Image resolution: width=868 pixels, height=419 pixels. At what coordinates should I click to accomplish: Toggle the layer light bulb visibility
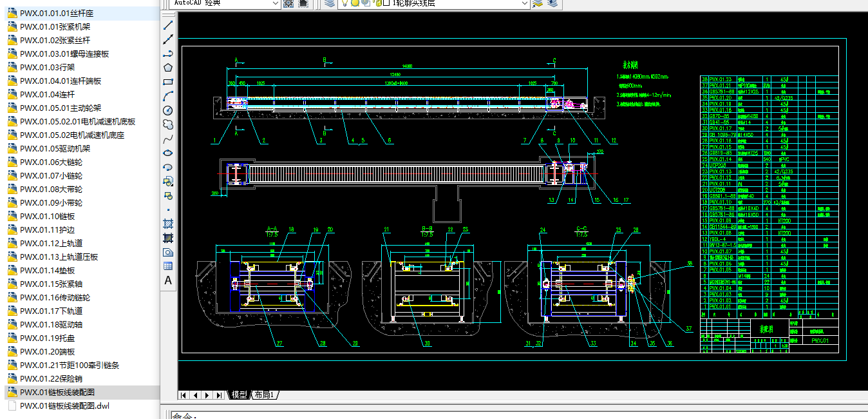pyautogui.click(x=345, y=3)
